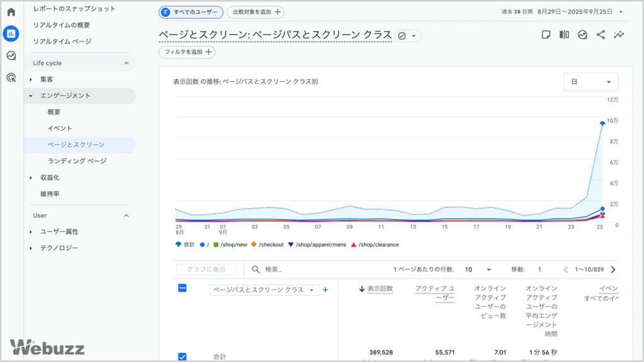Click the sparkline insights icon
Image resolution: width=644 pixels, height=362 pixels.
coord(619,35)
